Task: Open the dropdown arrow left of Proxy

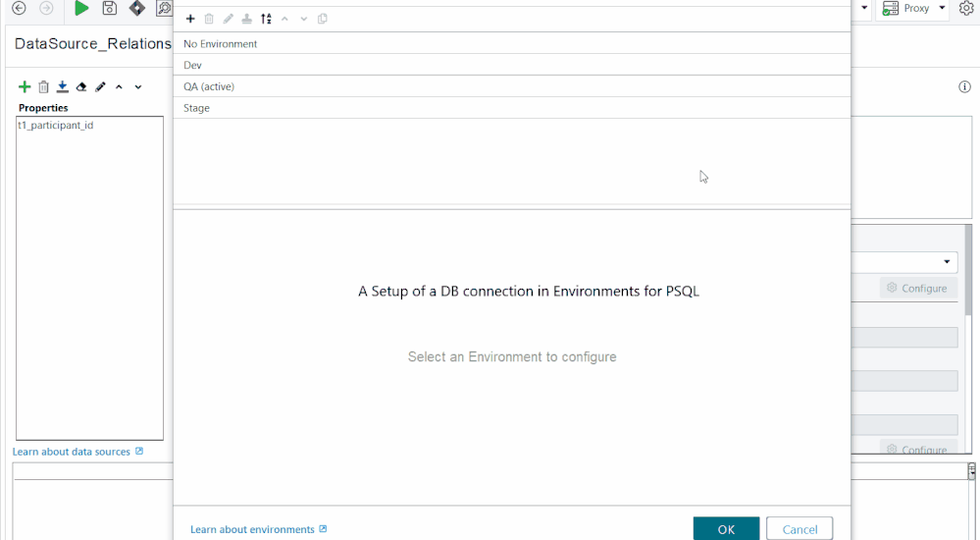Action: [864, 8]
